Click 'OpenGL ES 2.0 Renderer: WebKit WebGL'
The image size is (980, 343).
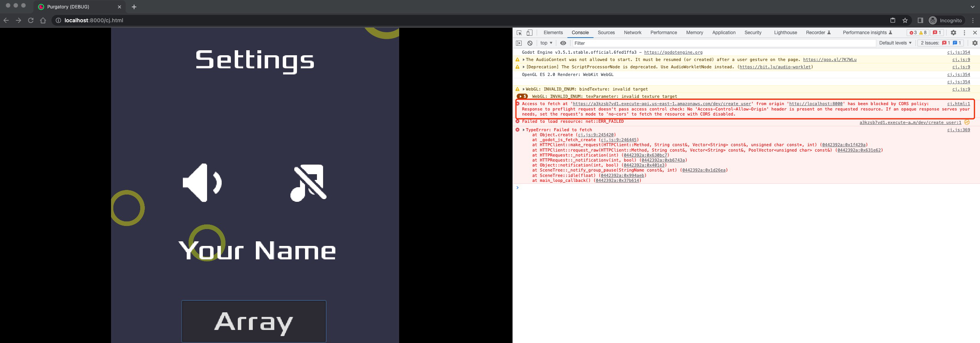coord(567,75)
